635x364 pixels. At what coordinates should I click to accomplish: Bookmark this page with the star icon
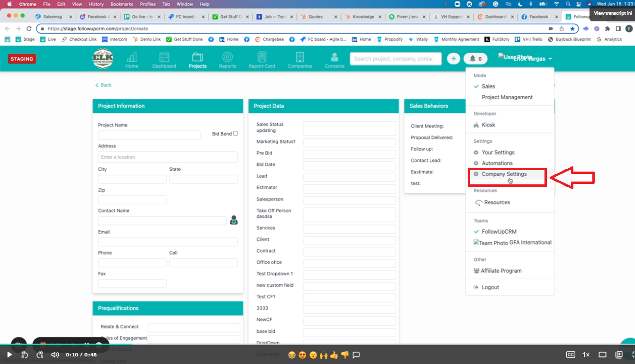[572, 28]
